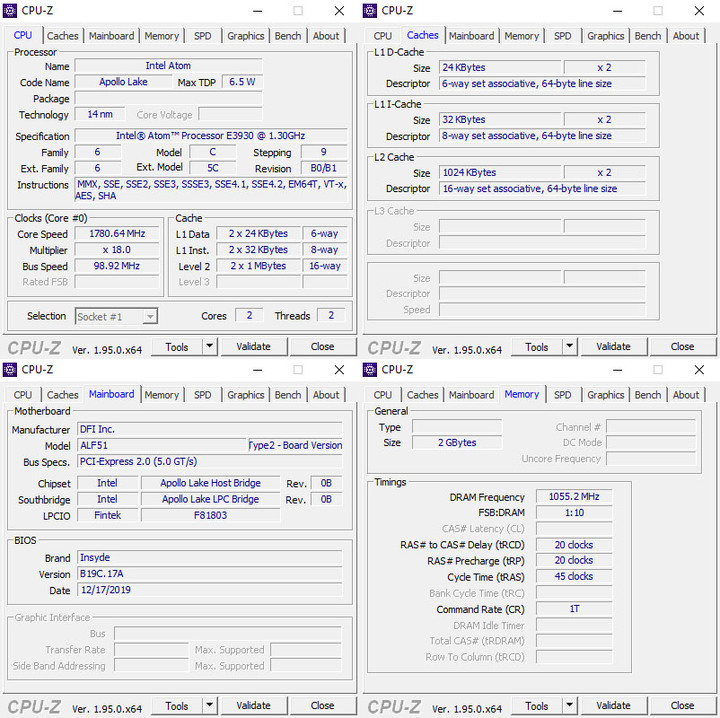Click the Cycle Time tRAS 45 clocks
This screenshot has width=720, height=718.
coord(574,577)
